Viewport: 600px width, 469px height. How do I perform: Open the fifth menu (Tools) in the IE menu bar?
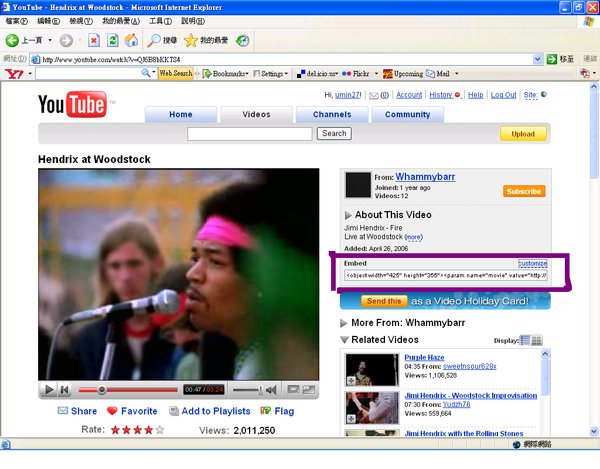tap(160, 21)
